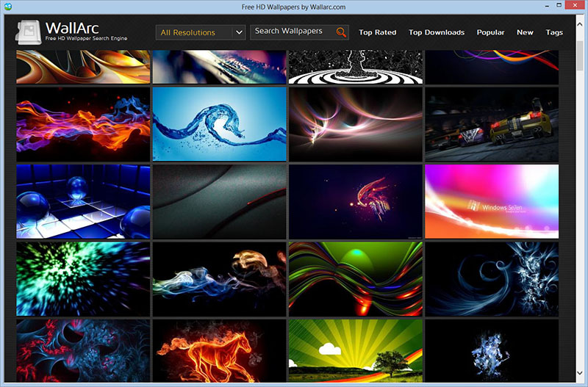
Task: Select the Windows Seven wallpaper thumbnail
Action: click(x=492, y=200)
